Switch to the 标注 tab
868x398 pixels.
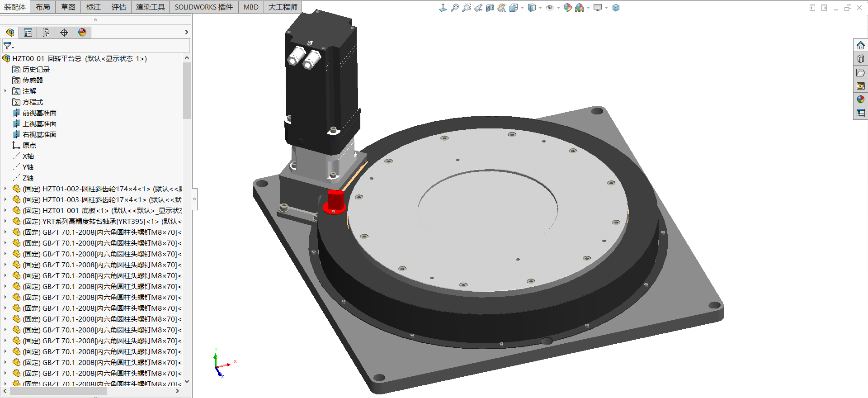[x=94, y=7]
